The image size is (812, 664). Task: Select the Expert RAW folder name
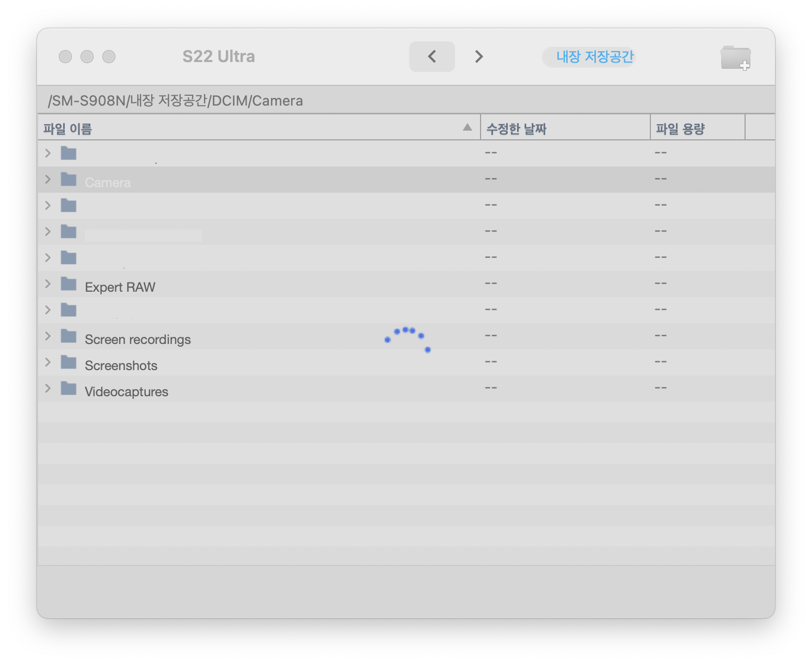pyautogui.click(x=120, y=287)
